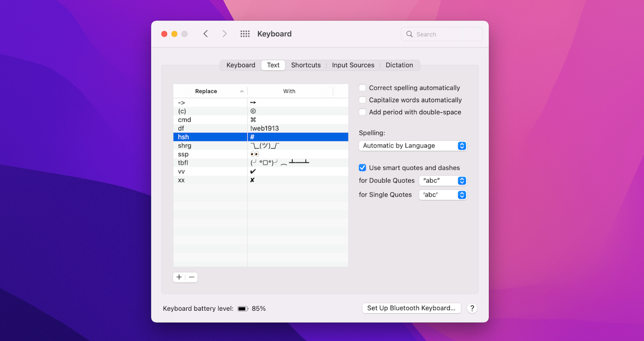Disable Use smart quotes and dashes
Image resolution: width=644 pixels, height=341 pixels.
pyautogui.click(x=362, y=167)
